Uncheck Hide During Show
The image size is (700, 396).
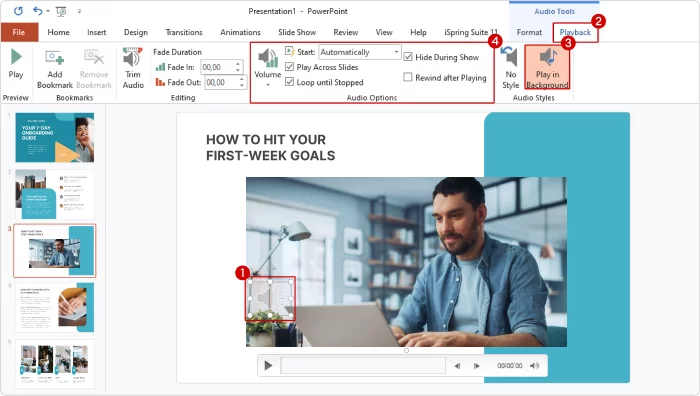408,57
